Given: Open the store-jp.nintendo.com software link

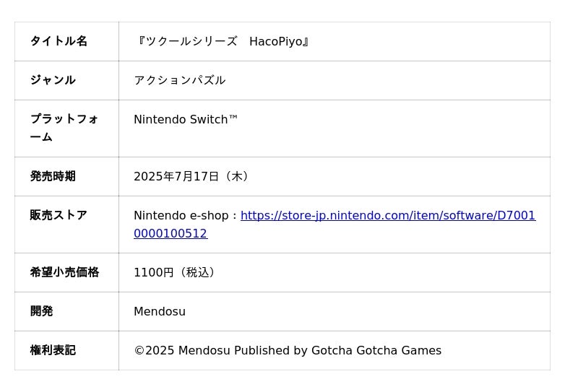Looking at the screenshot, I should tap(388, 216).
